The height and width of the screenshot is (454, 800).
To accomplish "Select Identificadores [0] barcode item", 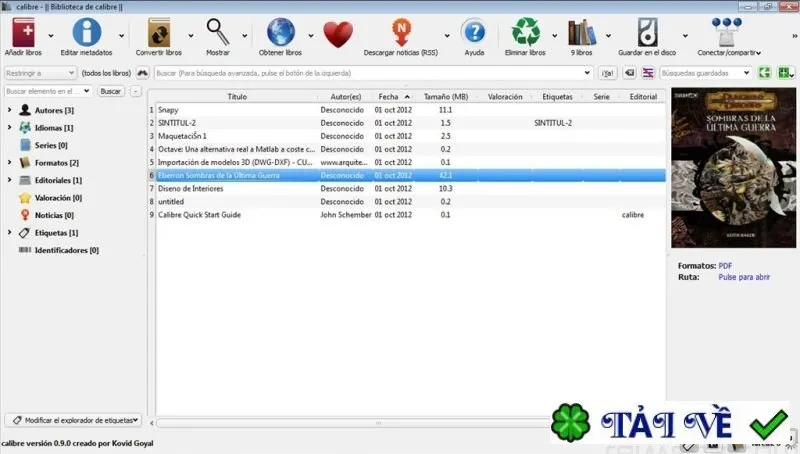I will [59, 250].
